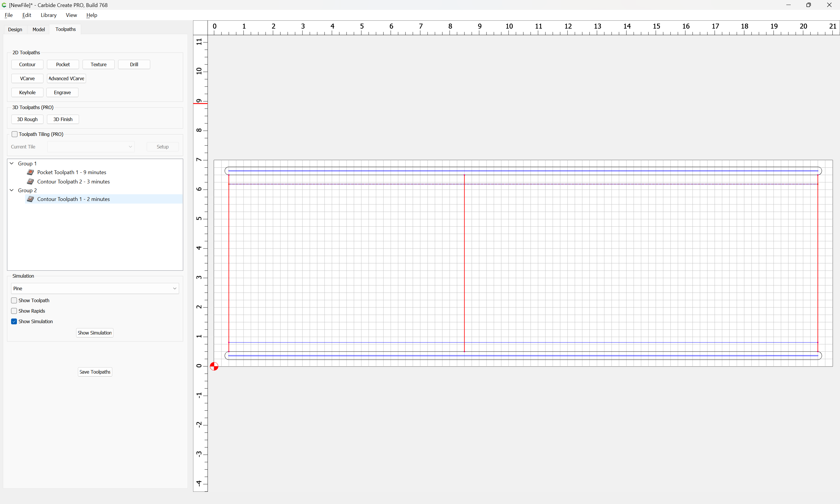Click the Advanced VCarve button
The height and width of the screenshot is (504, 840).
[66, 78]
